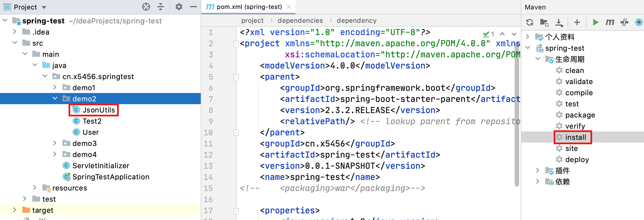Expand the resources folder

coord(35,188)
